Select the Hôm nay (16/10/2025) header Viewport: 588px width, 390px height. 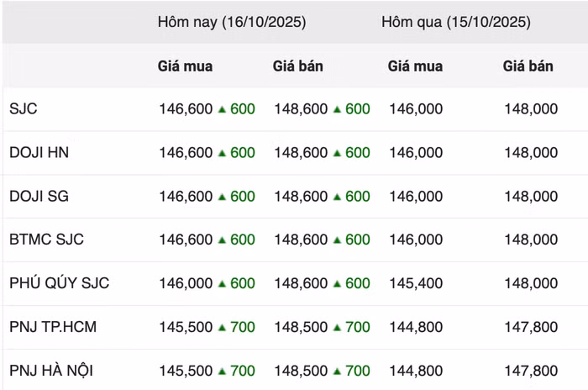coord(231,23)
